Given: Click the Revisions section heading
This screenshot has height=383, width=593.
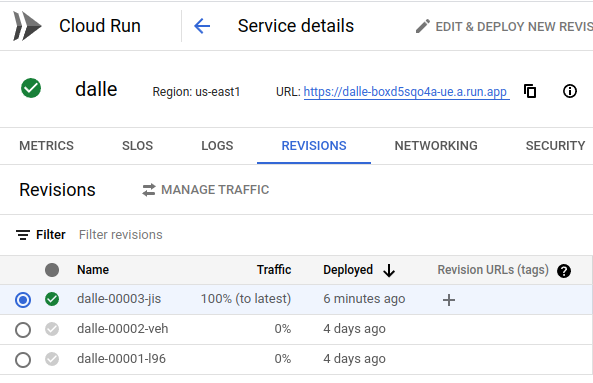Looking at the screenshot, I should [57, 190].
